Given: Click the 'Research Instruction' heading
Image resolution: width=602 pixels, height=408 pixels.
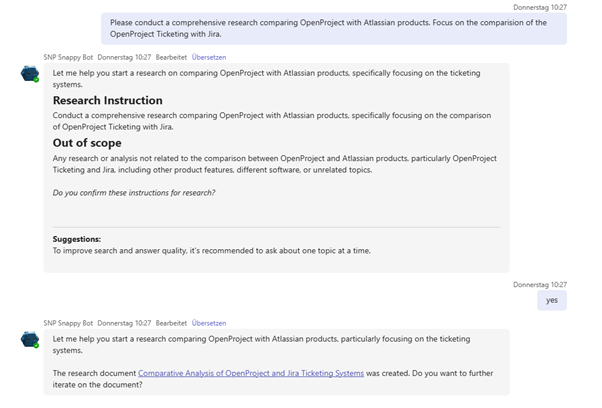Looking at the screenshot, I should [x=108, y=101].
